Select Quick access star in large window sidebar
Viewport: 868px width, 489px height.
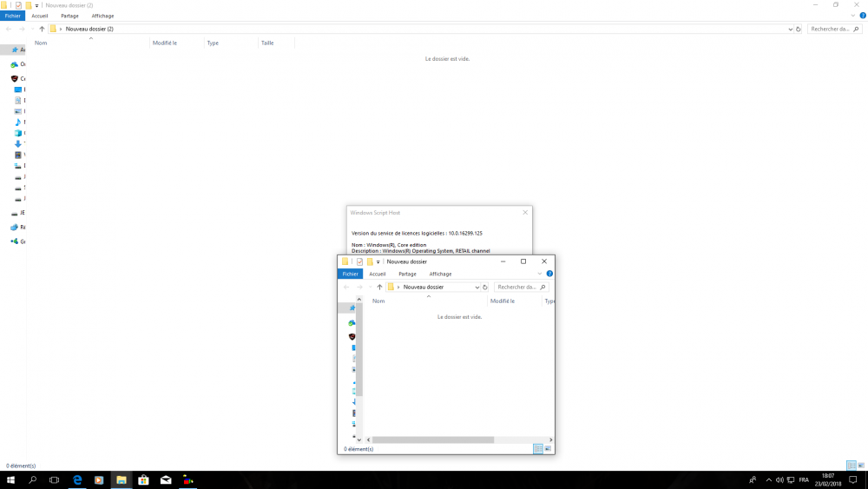click(x=15, y=50)
